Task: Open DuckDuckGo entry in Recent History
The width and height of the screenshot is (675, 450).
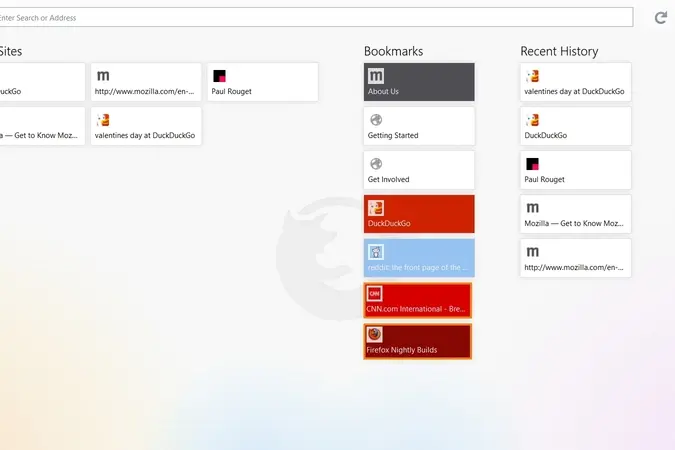Action: [x=576, y=126]
